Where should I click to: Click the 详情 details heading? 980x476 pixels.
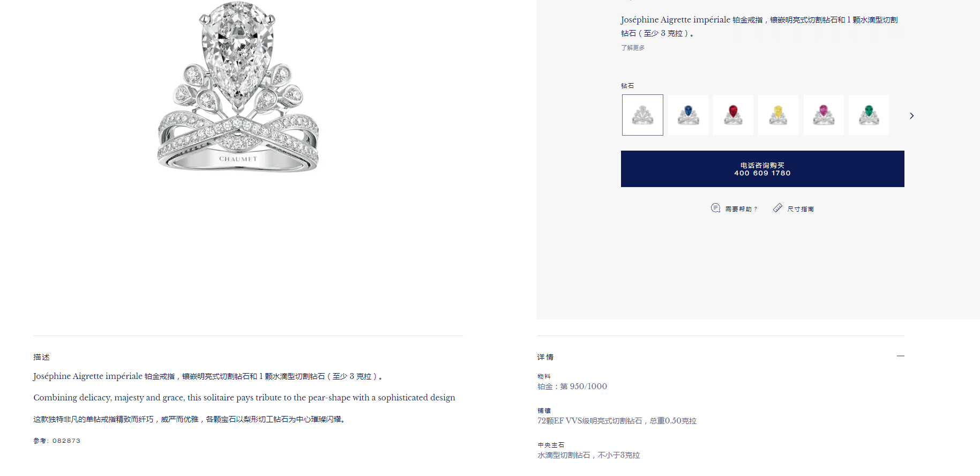(545, 357)
